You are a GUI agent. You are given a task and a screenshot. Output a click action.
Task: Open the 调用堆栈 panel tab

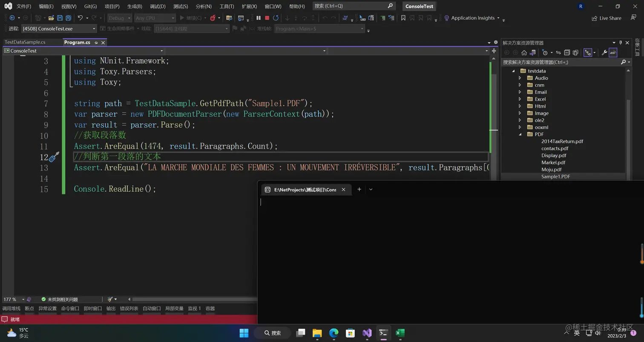click(x=11, y=308)
